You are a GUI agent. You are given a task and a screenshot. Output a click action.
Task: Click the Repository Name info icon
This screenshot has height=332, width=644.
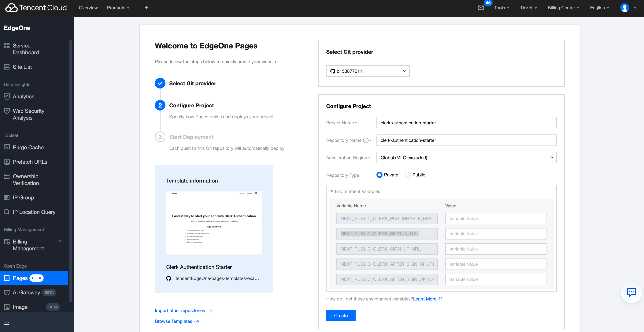[365, 140]
